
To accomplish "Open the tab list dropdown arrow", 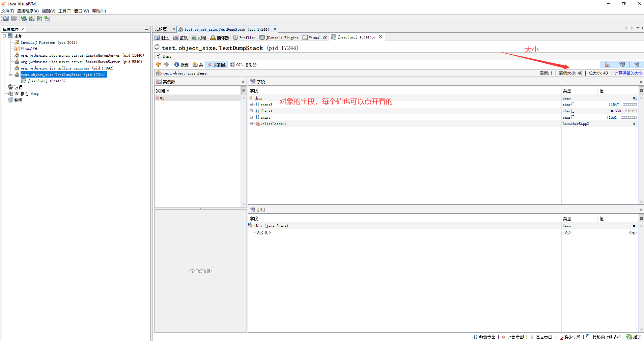I will click(638, 28).
